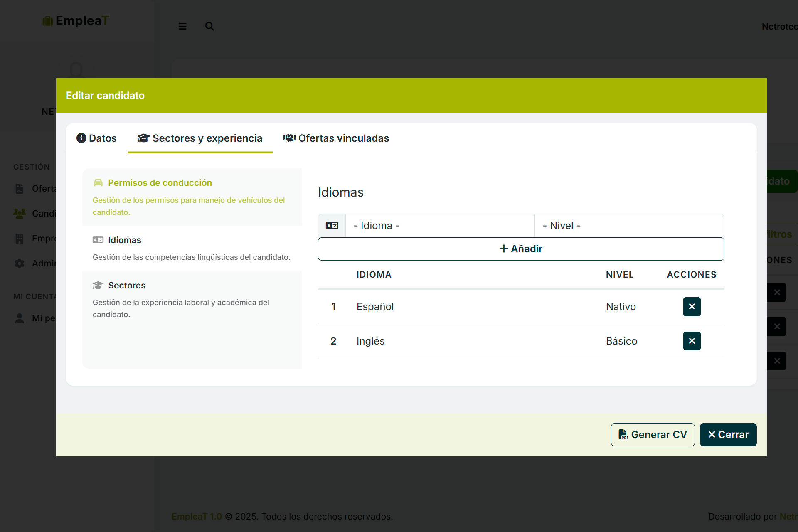Click the language icon beside Idiomas menu item
The image size is (798, 532).
(98, 240)
